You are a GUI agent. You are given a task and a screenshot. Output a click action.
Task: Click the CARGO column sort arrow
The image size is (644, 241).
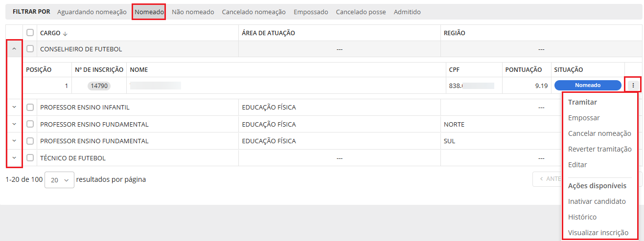click(65, 33)
